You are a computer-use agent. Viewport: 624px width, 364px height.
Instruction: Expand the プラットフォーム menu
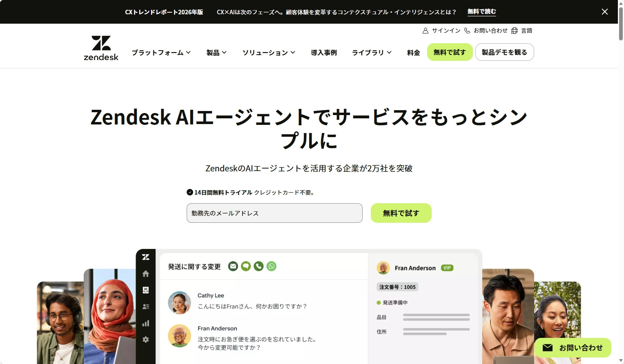[x=161, y=53]
